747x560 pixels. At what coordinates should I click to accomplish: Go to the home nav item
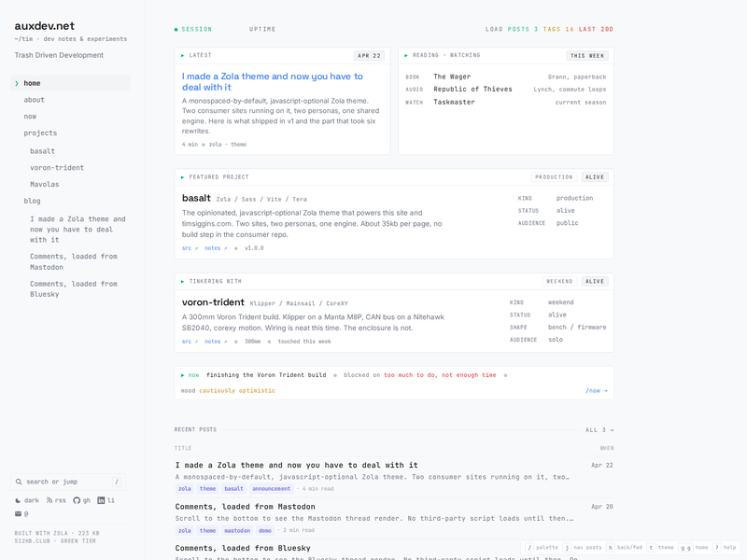70,83
